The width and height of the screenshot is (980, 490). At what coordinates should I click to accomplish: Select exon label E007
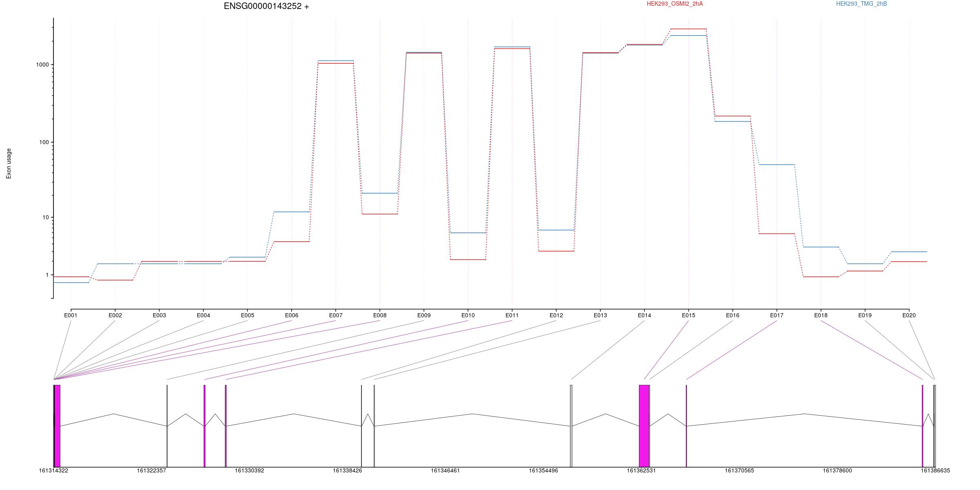[x=336, y=315]
